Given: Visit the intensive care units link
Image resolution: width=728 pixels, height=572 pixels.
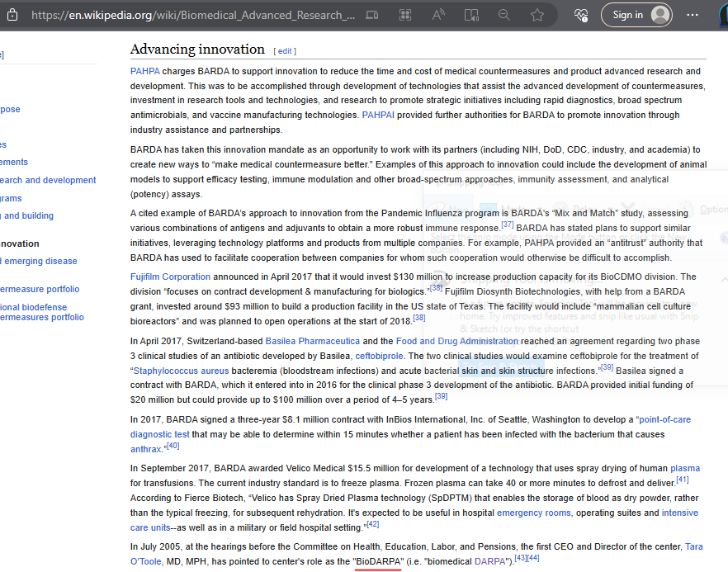Looking at the screenshot, I should click(x=150, y=528).
